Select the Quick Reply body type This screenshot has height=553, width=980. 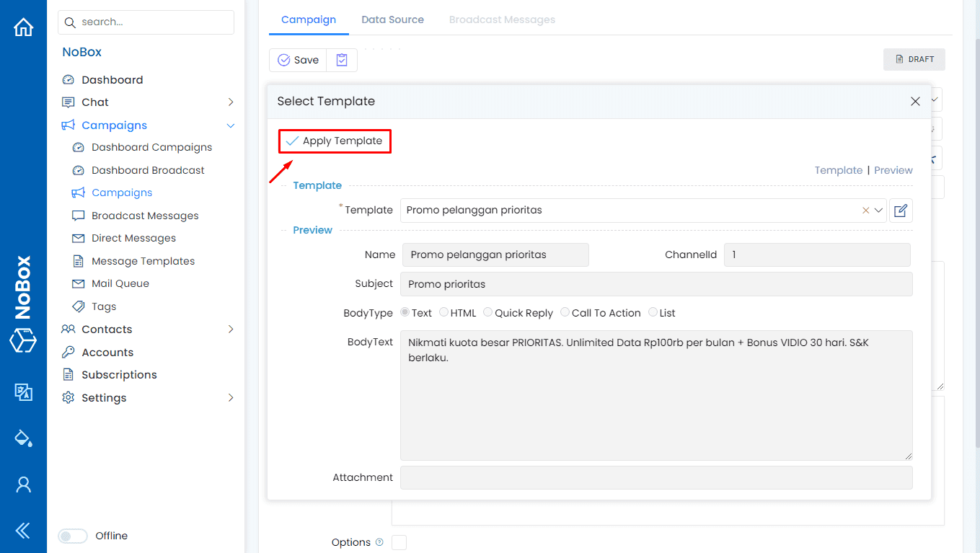click(x=487, y=312)
